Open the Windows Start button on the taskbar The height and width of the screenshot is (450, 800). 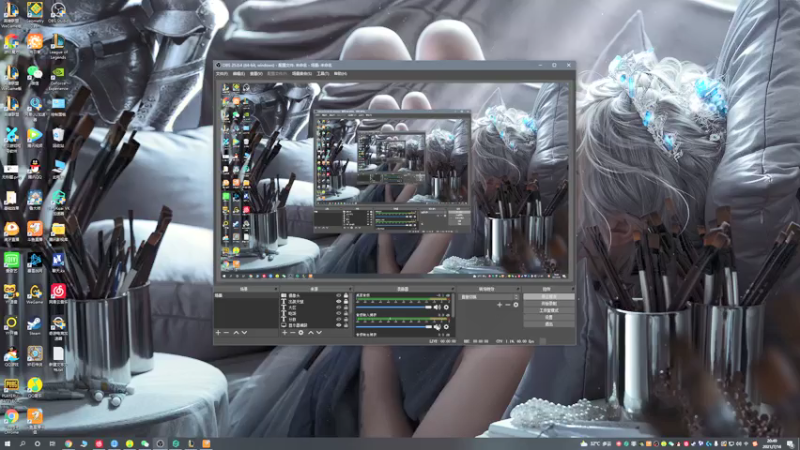pyautogui.click(x=7, y=444)
